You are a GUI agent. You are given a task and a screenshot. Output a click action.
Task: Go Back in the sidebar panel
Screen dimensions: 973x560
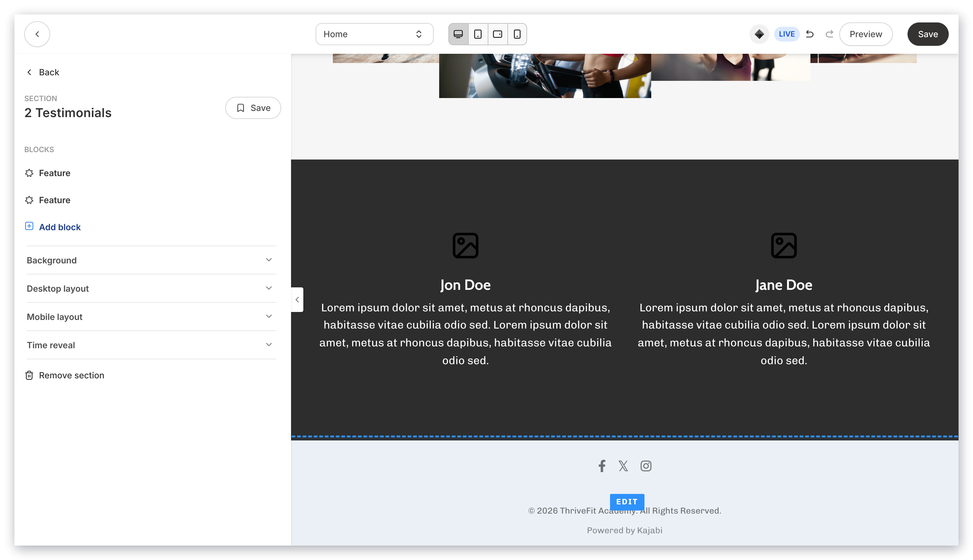[43, 72]
